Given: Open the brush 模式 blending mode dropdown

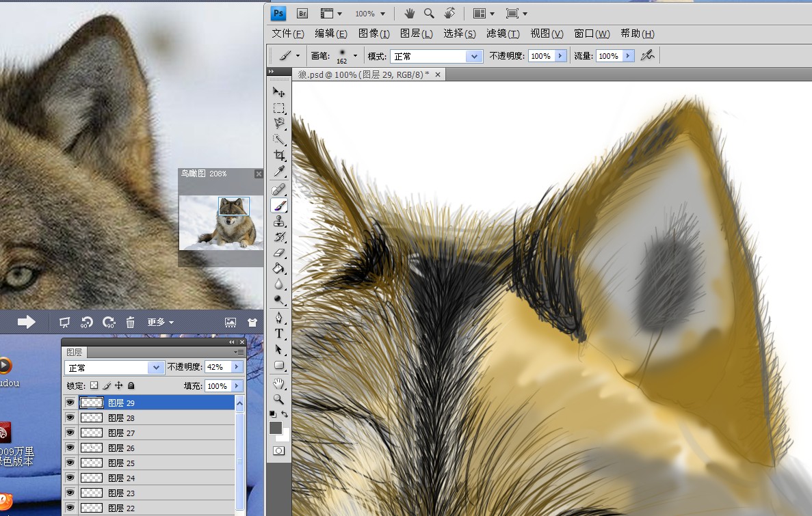Looking at the screenshot, I should [x=475, y=56].
